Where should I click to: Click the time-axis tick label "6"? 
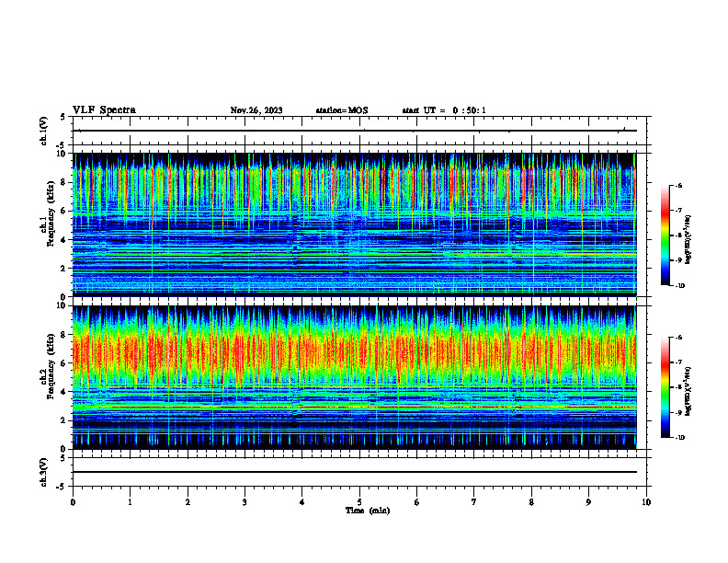417,502
